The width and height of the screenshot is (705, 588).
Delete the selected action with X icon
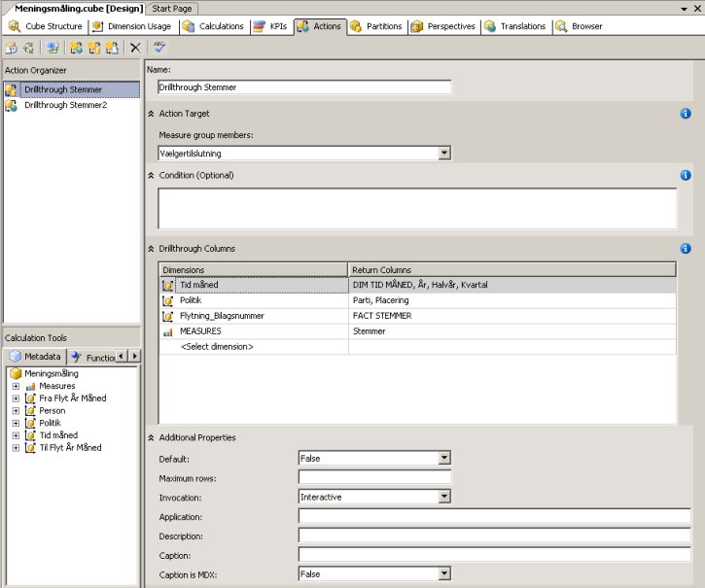(135, 48)
